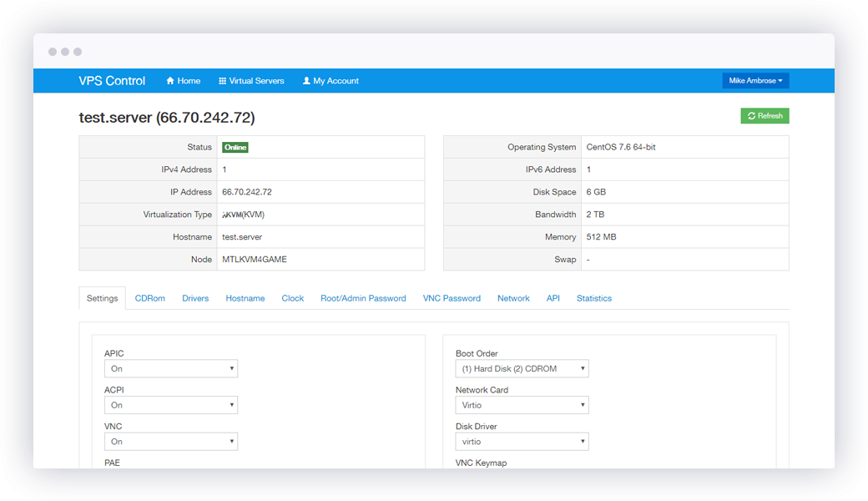The width and height of the screenshot is (868, 501).
Task: Open the Statistics tab
Action: [594, 298]
